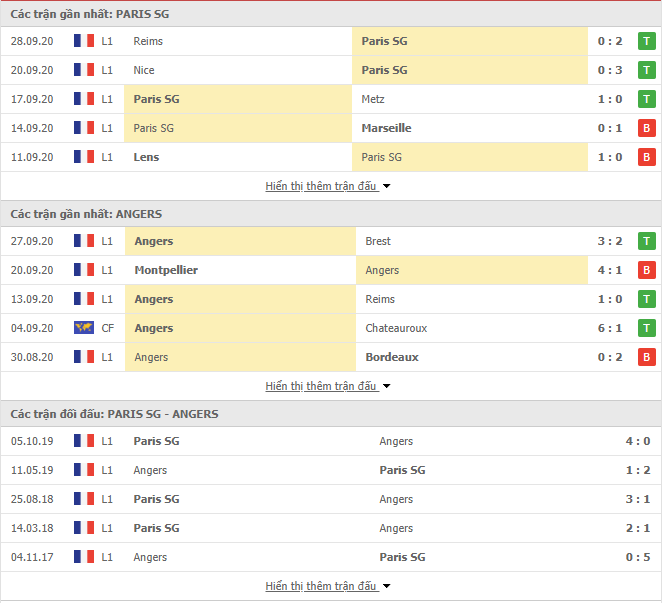Open Lens vs Paris SG match
The image size is (662, 603).
(x=331, y=157)
